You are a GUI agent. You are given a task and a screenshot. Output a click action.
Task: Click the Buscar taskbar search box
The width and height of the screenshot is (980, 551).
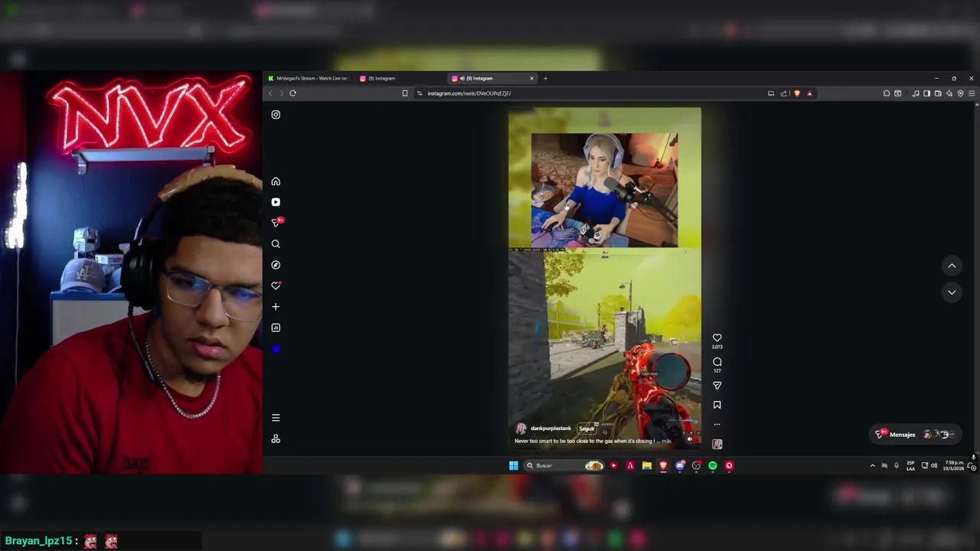(x=564, y=465)
